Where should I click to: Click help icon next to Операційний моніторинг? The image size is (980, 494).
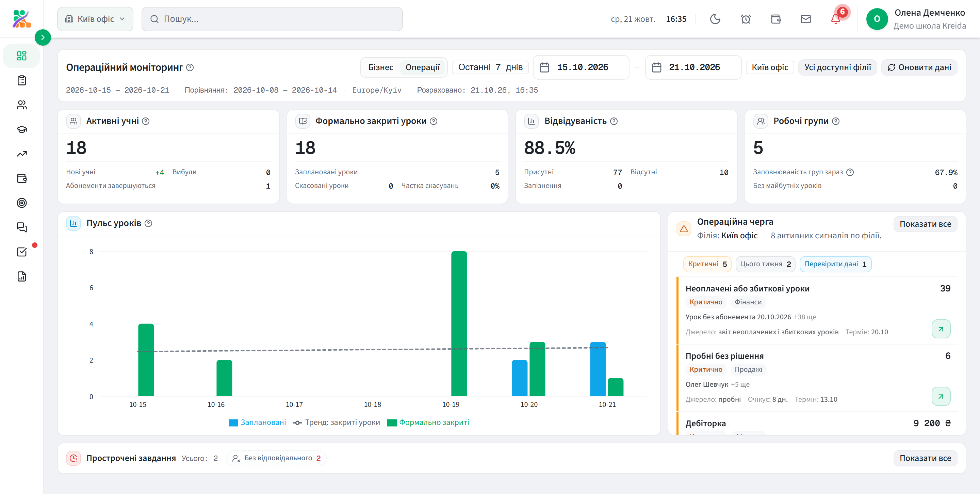pos(190,67)
